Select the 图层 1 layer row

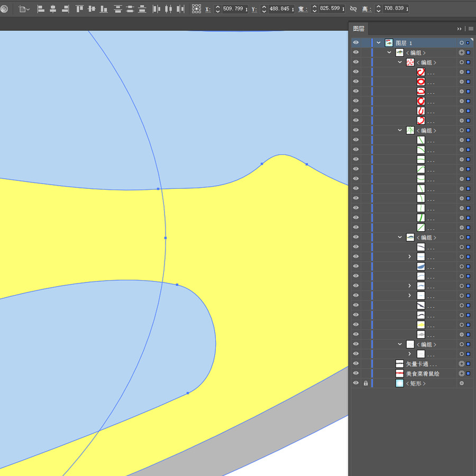(412, 43)
